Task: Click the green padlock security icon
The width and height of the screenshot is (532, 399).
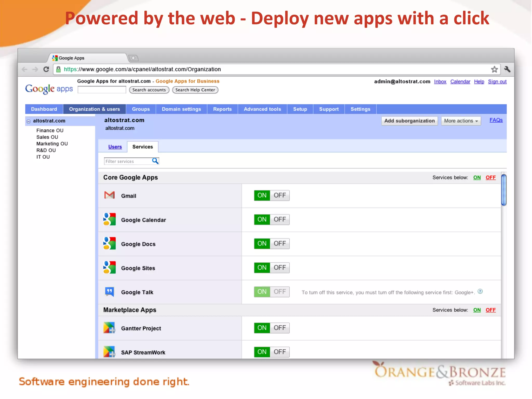Action: tap(58, 69)
